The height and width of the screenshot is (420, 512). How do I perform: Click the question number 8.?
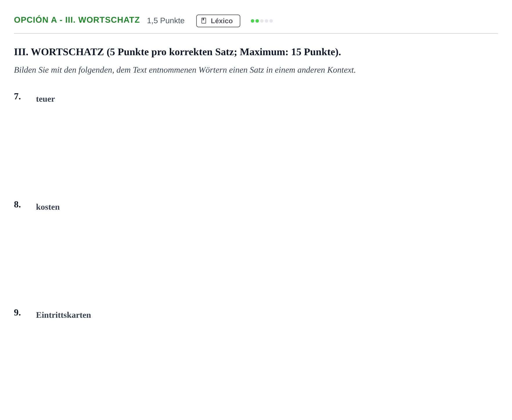click(x=17, y=204)
